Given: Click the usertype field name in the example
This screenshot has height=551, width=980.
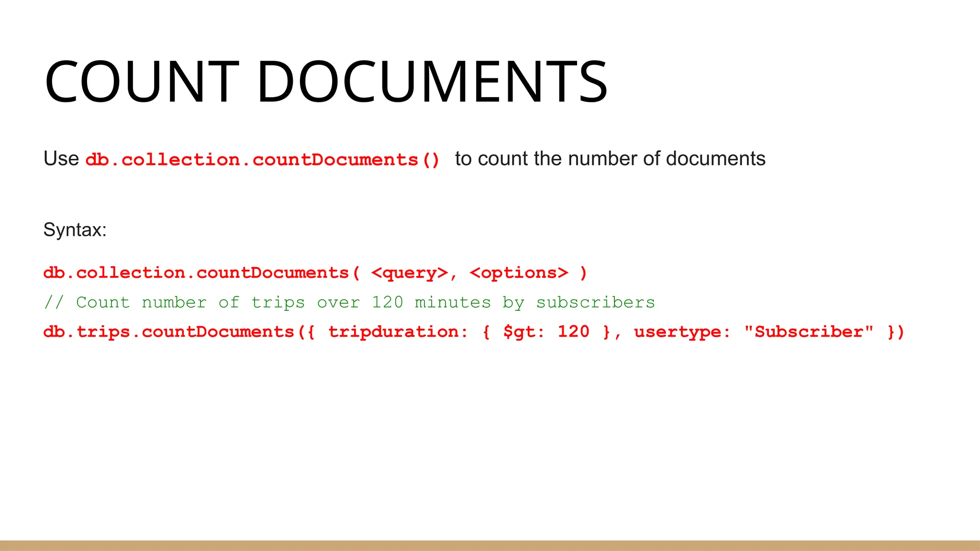Looking at the screenshot, I should 677,332.
